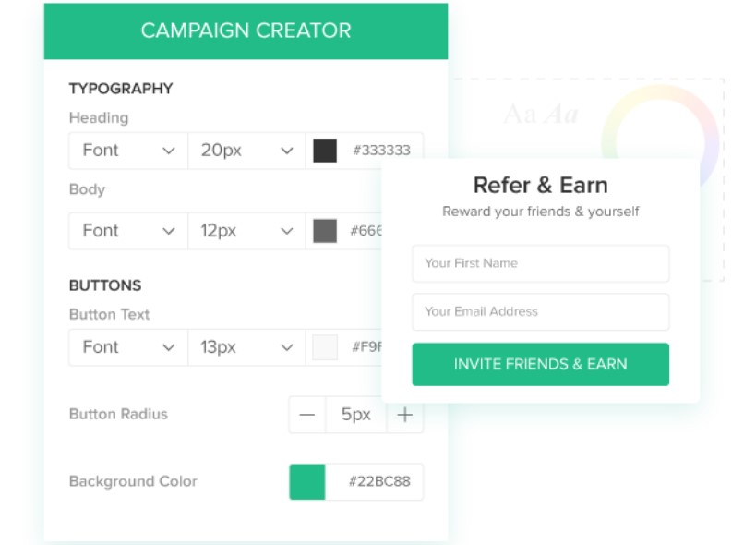The width and height of the screenshot is (756, 545).
Task: Open the Button Text Font dropdown
Action: [128, 347]
